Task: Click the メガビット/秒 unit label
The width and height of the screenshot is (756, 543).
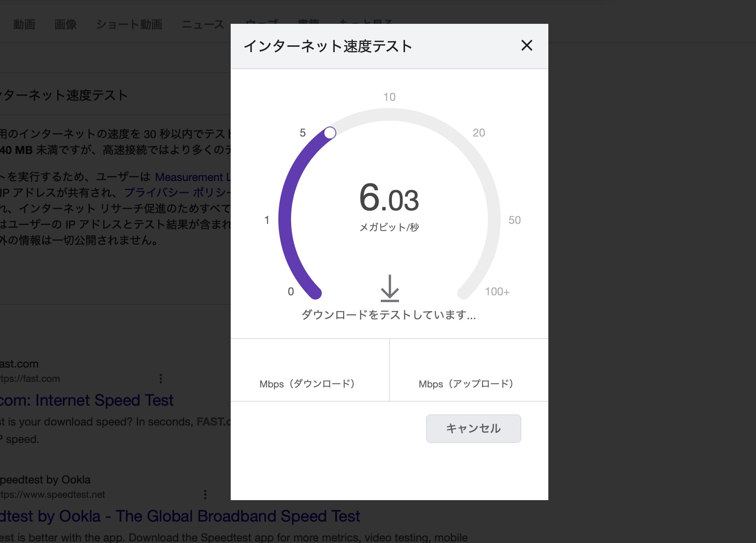Action: (389, 227)
